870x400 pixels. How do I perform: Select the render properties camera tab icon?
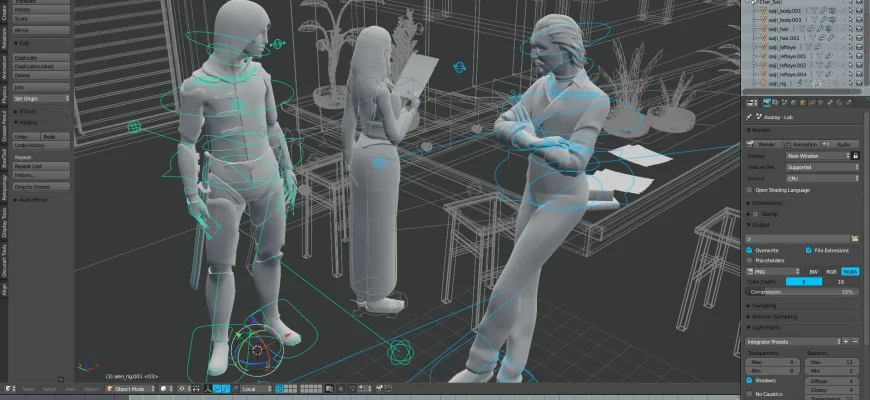click(767, 102)
